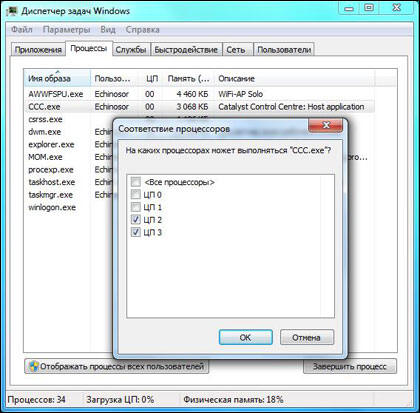Click the Catalyst Control Centre description cell
The width and height of the screenshot is (420, 413).
[x=291, y=107]
